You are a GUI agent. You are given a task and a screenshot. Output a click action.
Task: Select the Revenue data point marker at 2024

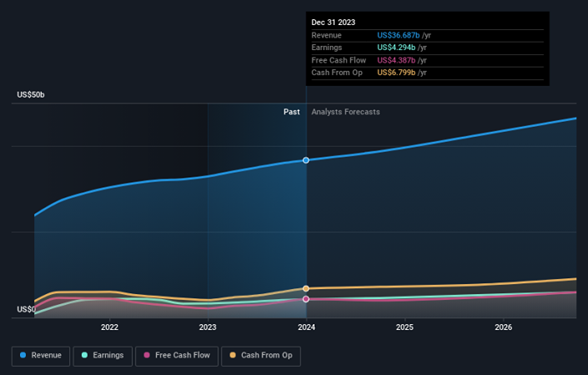306,160
